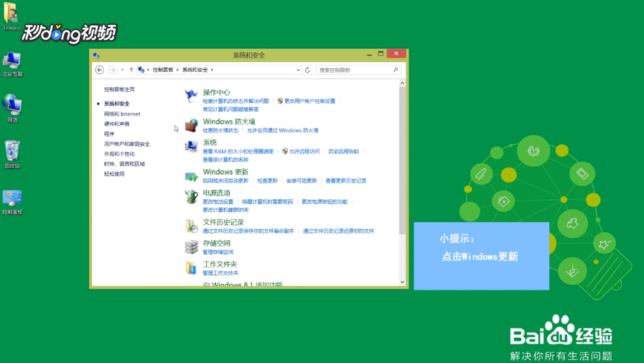Click 更改电池设置 link

click(x=218, y=201)
